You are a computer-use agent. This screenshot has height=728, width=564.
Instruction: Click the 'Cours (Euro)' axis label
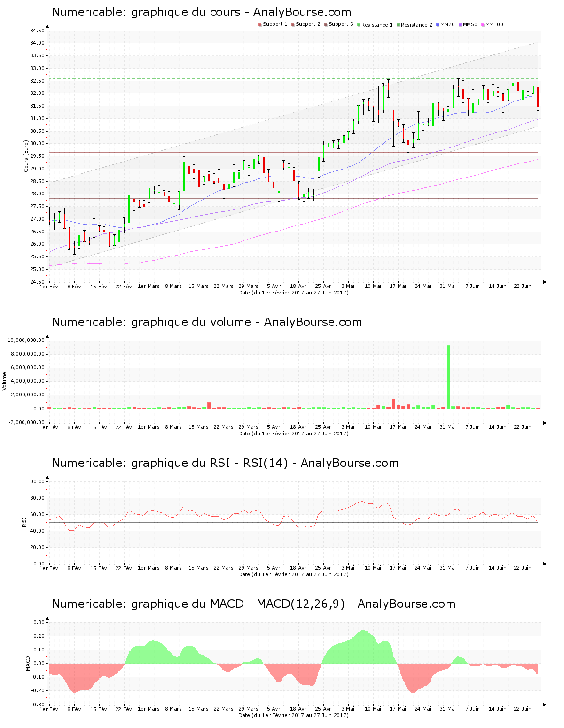coord(26,156)
